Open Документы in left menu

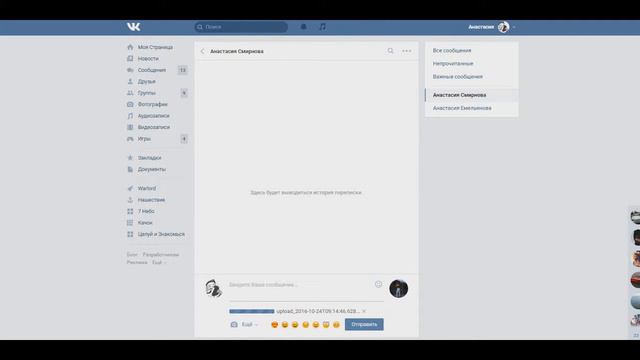pos(152,169)
